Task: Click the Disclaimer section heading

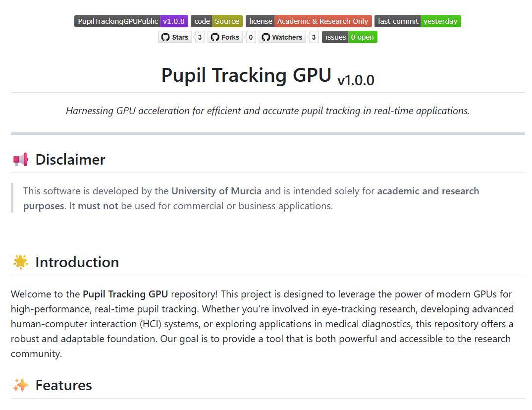Action: click(70, 160)
